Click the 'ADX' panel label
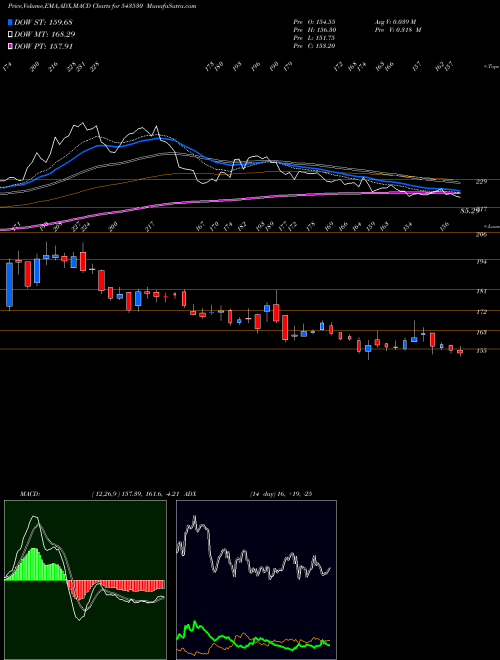Image resolution: width=500 pixels, height=660 pixels. coord(190,493)
